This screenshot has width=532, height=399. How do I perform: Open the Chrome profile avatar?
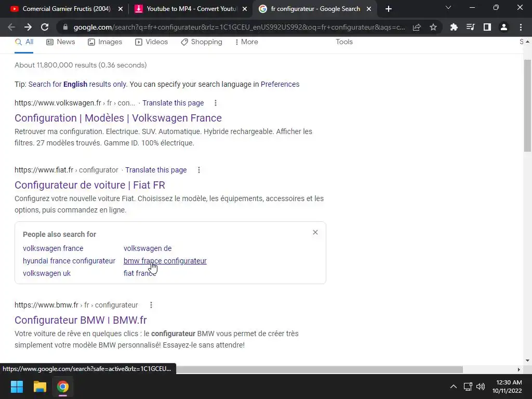click(x=504, y=27)
